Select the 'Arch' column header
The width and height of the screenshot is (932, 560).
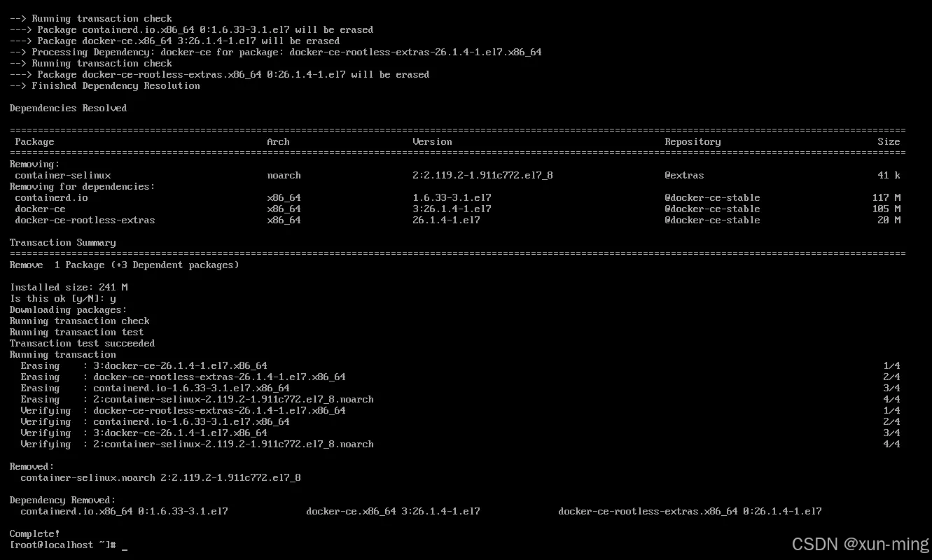click(x=278, y=141)
